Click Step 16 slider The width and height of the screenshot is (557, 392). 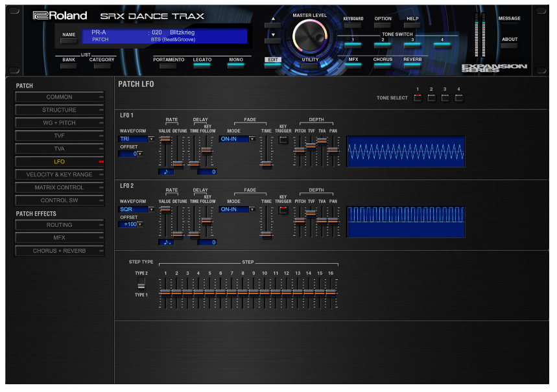point(331,293)
